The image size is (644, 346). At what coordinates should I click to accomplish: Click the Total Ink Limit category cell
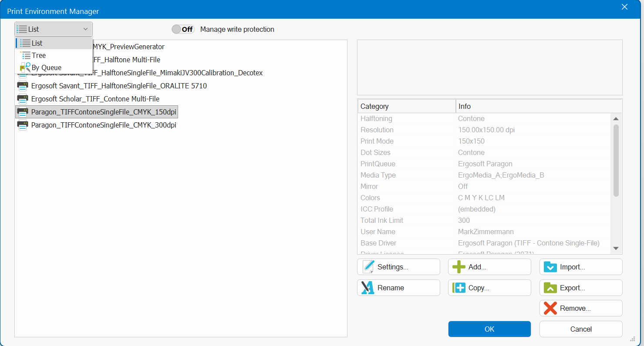(x=382, y=220)
